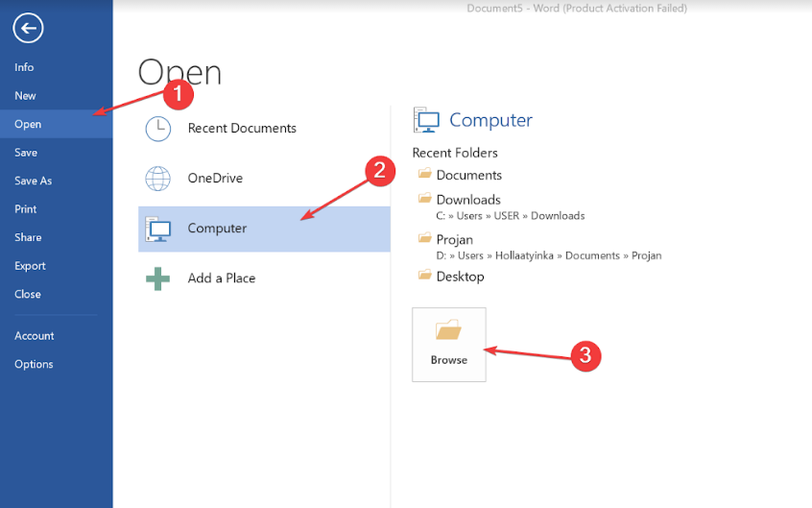The width and height of the screenshot is (812, 508).
Task: Select Computer label in places list
Action: [217, 229]
